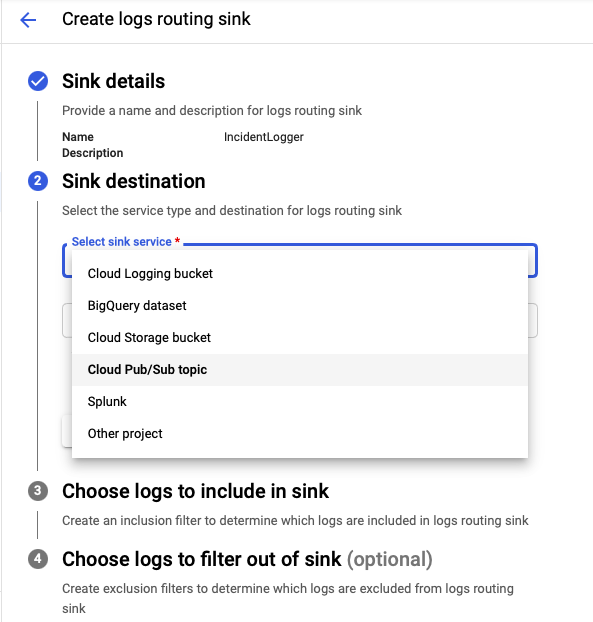Image resolution: width=593 pixels, height=622 pixels.
Task: Choose BigQuery dataset from the list
Action: [x=300, y=306]
